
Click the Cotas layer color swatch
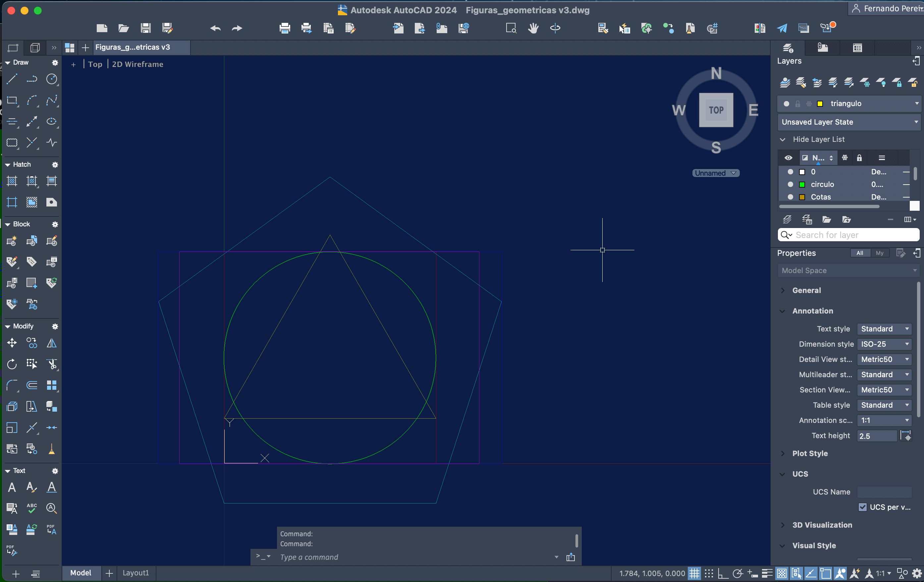pyautogui.click(x=802, y=197)
